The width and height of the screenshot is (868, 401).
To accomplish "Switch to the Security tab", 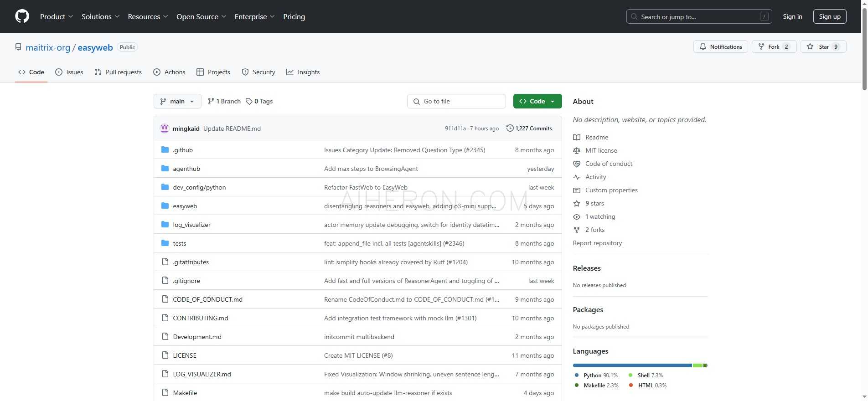I will tap(258, 72).
